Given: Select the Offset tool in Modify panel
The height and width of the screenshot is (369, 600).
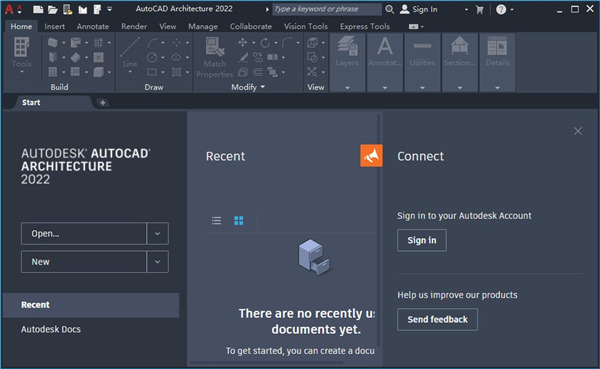Looking at the screenshot, I should 258,72.
